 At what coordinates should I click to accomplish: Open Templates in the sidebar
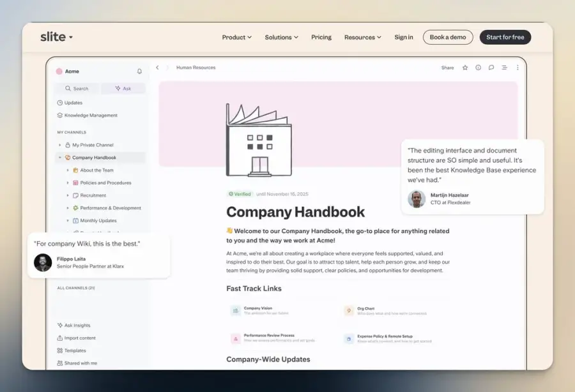click(72, 351)
